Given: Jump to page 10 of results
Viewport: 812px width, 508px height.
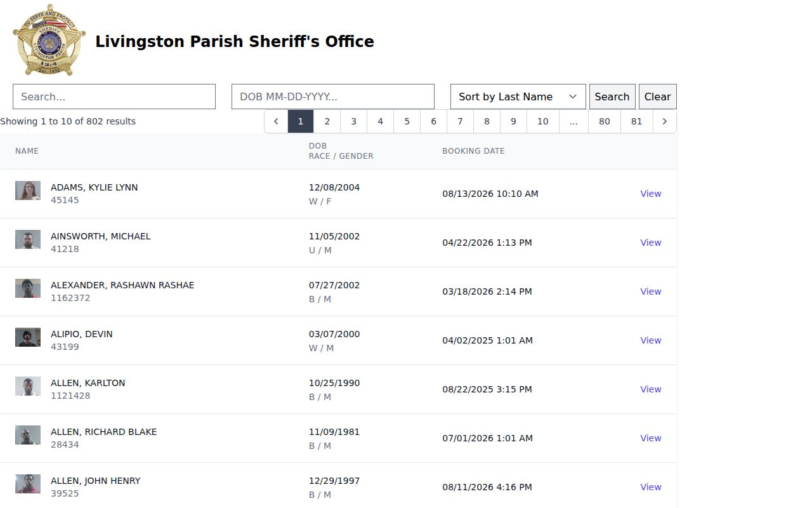Looking at the screenshot, I should click(543, 121).
